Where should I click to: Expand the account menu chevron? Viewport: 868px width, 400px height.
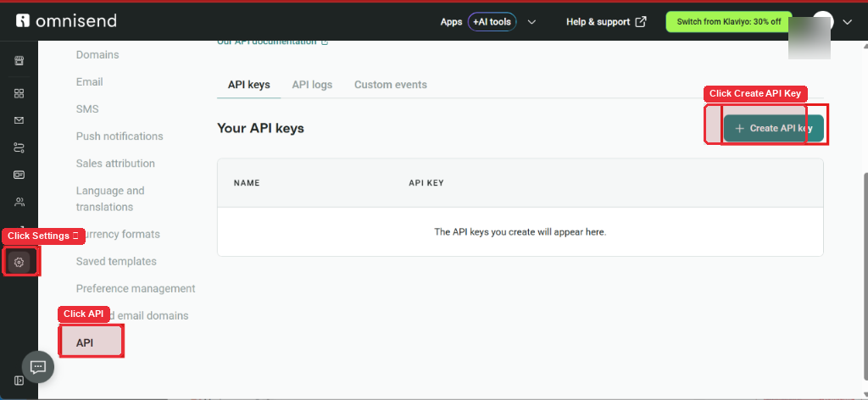pyautogui.click(x=847, y=22)
